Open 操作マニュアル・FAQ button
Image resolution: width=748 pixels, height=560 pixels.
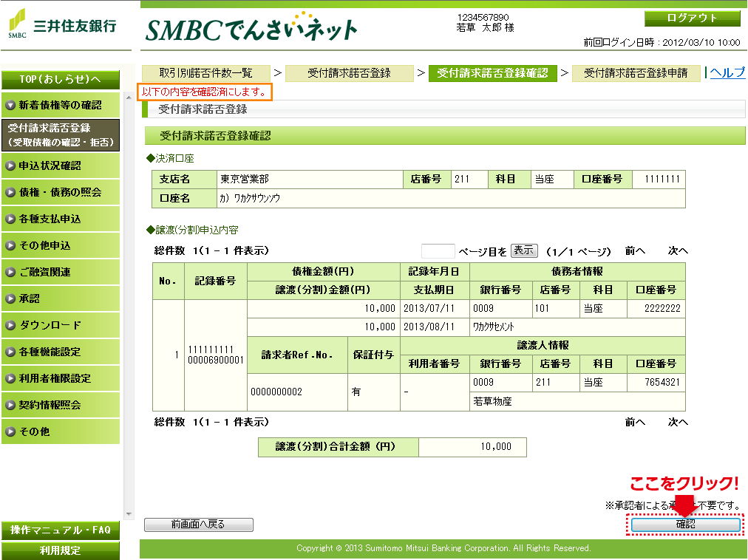coord(61,530)
